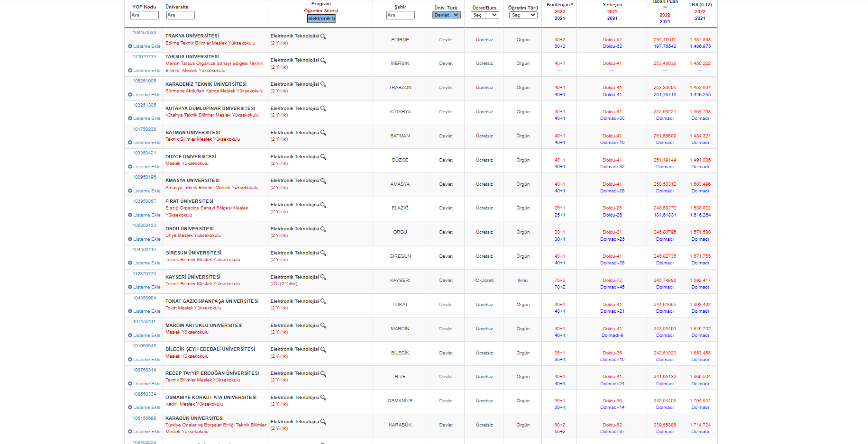Open magnifier icon for Recep Tayyip Erdoğan program
Viewport: 868px width, 444px height.
(x=323, y=373)
